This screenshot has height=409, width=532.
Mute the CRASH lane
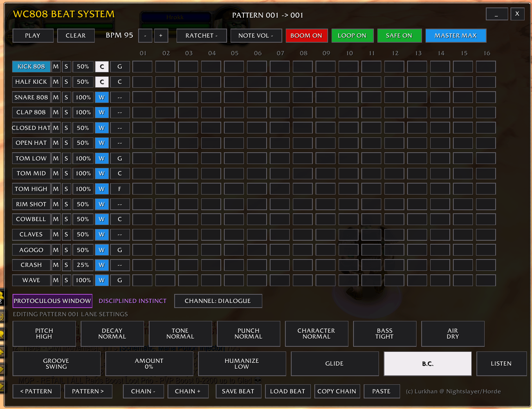pyautogui.click(x=56, y=265)
